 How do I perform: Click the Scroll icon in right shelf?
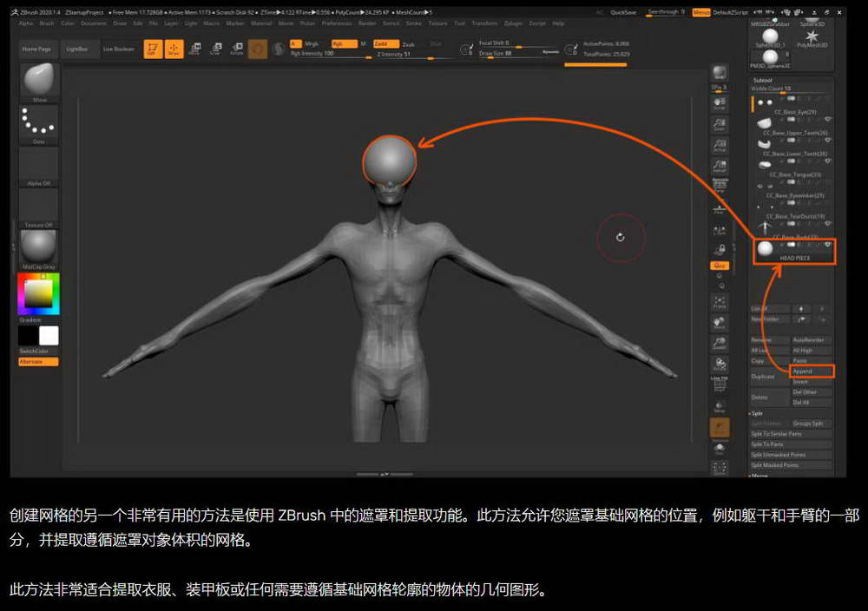click(x=720, y=103)
